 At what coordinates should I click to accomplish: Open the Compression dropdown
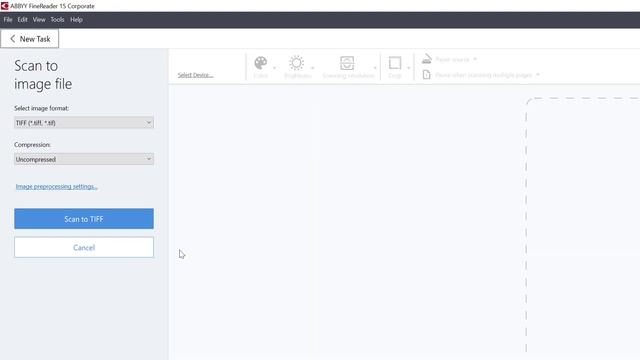84,159
